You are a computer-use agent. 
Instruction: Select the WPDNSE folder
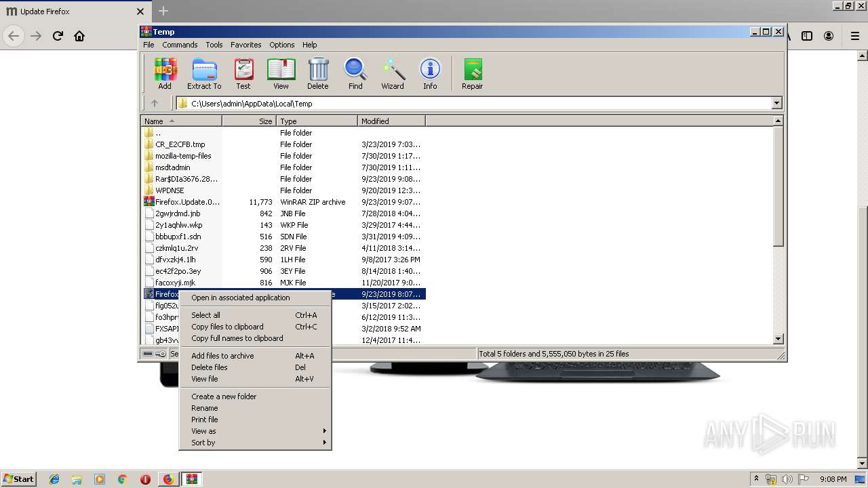pyautogui.click(x=170, y=190)
